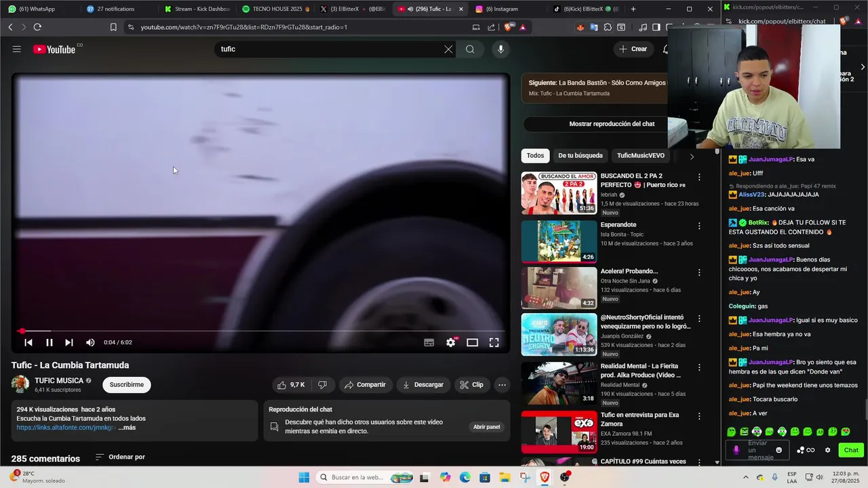Enter fullscreen mode
Viewport: 868px width, 488px height.
(x=494, y=342)
